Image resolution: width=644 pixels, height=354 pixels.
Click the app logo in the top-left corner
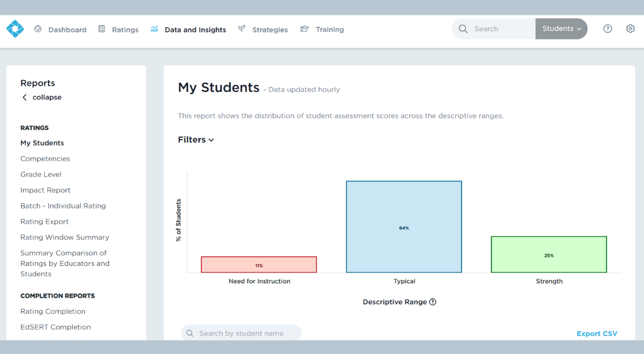[15, 29]
